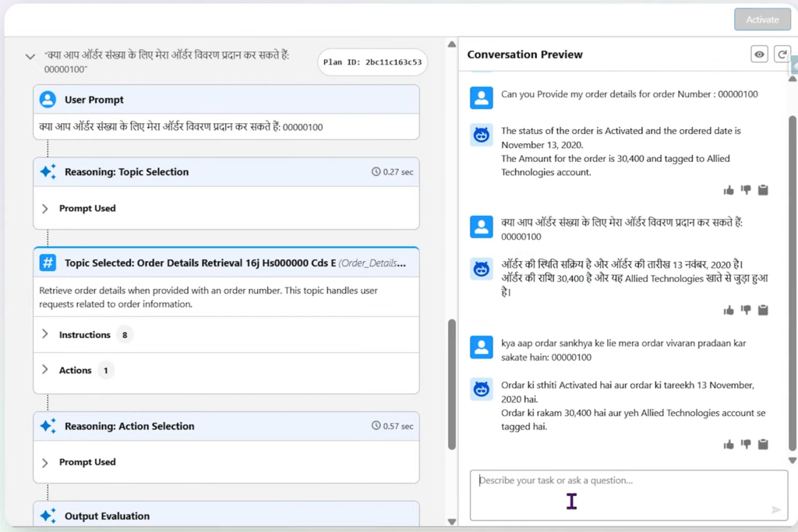Image resolution: width=798 pixels, height=532 pixels.
Task: Click the Activate button
Action: [762, 19]
